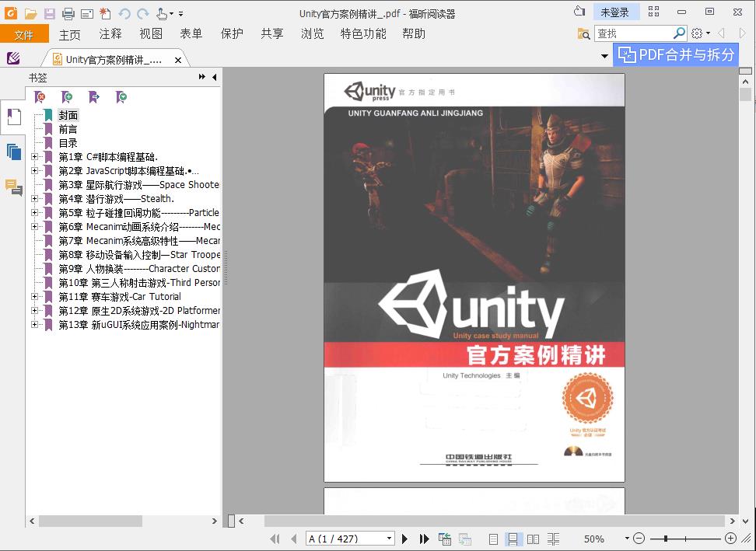Collapse bookmark panel with left arrow
756x551 pixels.
point(214,77)
